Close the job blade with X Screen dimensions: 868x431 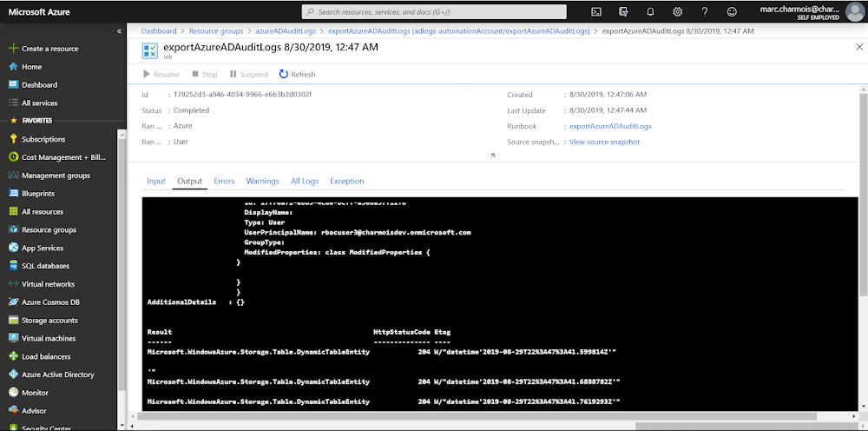point(859,48)
